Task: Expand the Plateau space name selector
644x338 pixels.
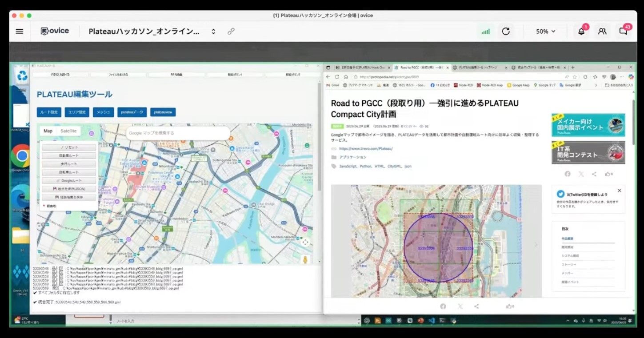Action: [213, 32]
